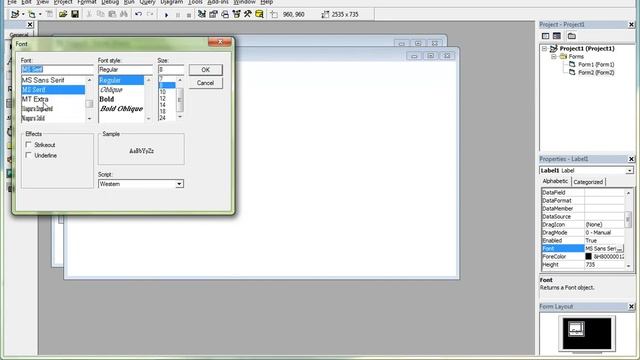Open the Project menu

coord(63,2)
